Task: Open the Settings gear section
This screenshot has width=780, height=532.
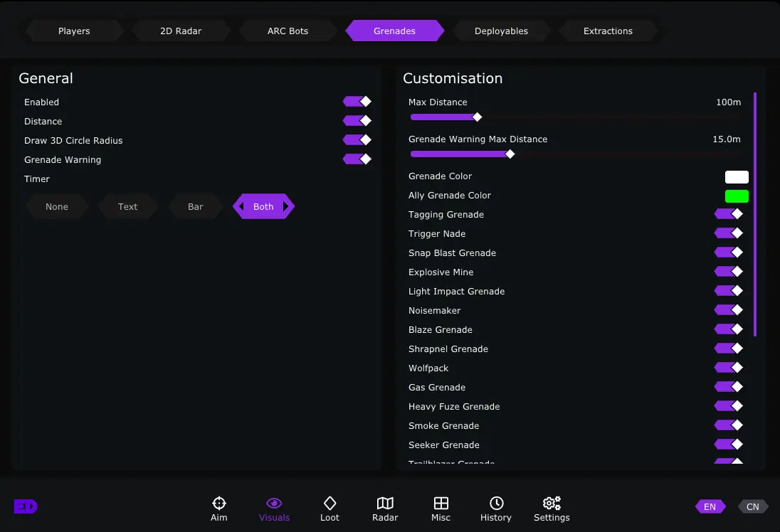Action: (552, 509)
